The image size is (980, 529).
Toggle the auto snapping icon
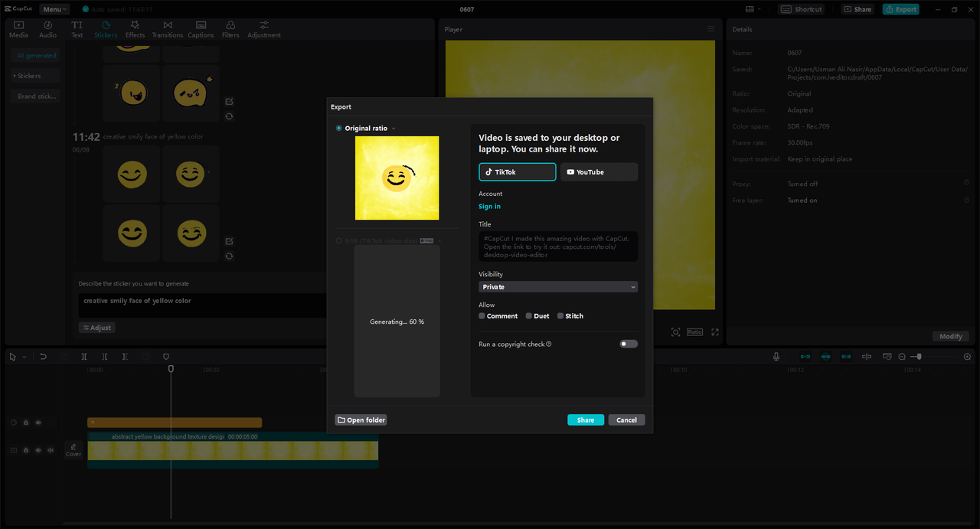pos(825,357)
